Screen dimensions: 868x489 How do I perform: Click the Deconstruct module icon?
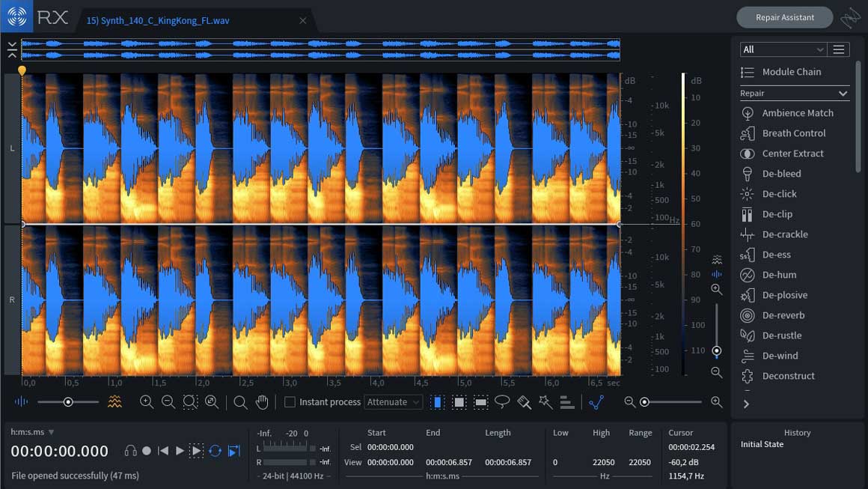click(x=748, y=376)
